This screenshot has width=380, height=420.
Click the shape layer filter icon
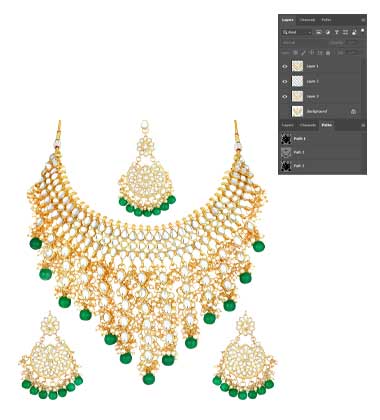(x=345, y=32)
